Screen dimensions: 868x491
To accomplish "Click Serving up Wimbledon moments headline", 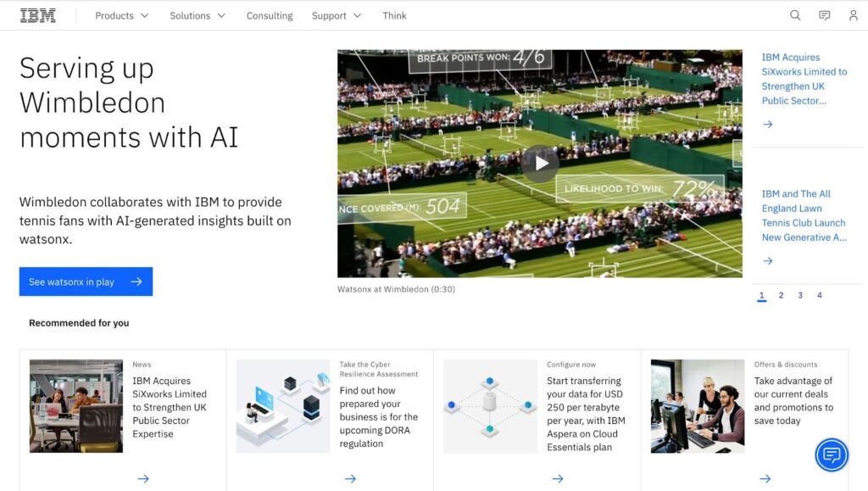I will pyautogui.click(x=129, y=103).
